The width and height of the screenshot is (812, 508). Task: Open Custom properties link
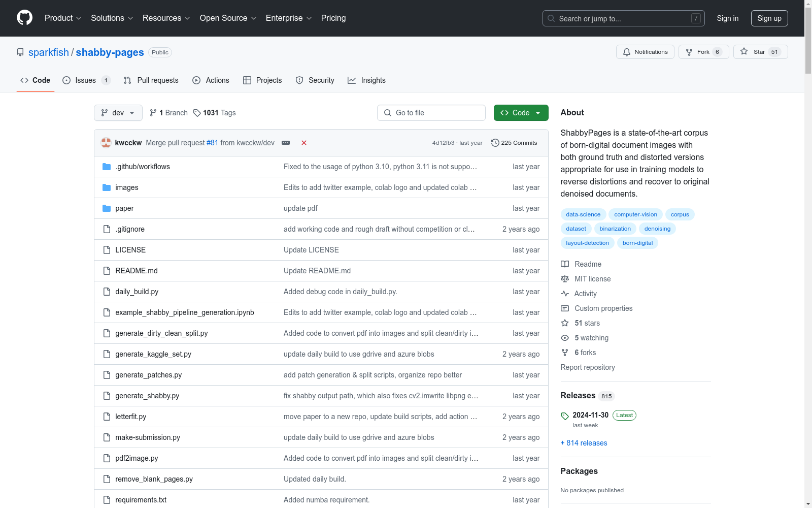[597, 308]
